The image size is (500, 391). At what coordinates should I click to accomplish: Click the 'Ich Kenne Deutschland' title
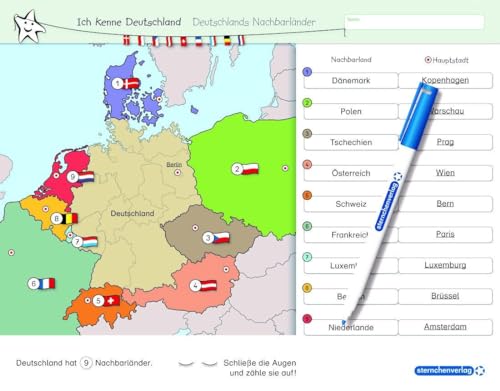coord(129,22)
